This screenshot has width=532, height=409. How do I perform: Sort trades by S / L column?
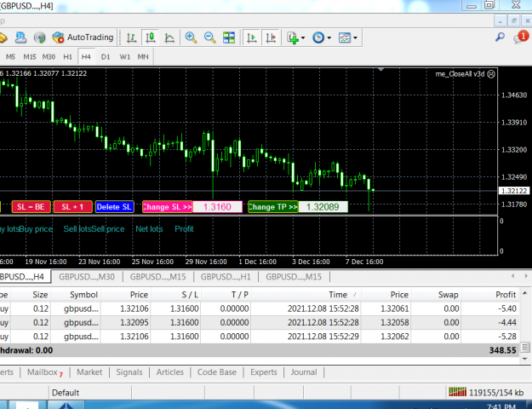coord(176,295)
